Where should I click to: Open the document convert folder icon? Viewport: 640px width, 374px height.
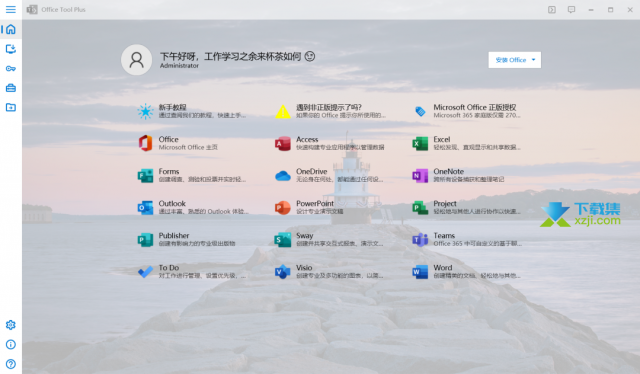click(11, 107)
